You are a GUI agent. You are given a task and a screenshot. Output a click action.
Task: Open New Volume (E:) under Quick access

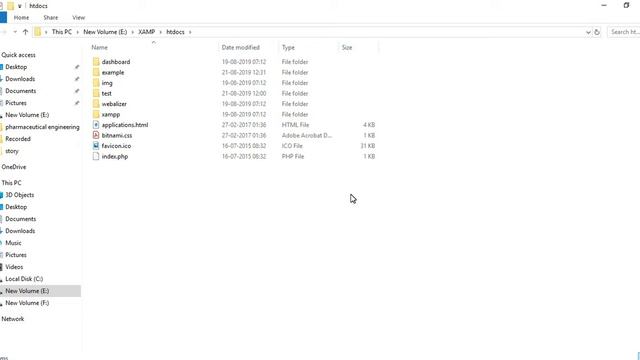[27, 115]
